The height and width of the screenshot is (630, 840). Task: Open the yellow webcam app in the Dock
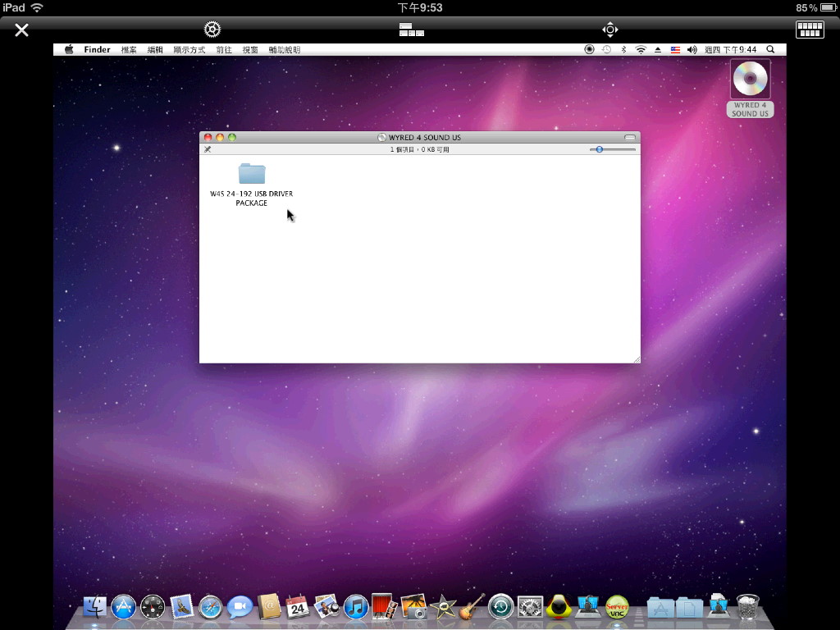point(559,608)
